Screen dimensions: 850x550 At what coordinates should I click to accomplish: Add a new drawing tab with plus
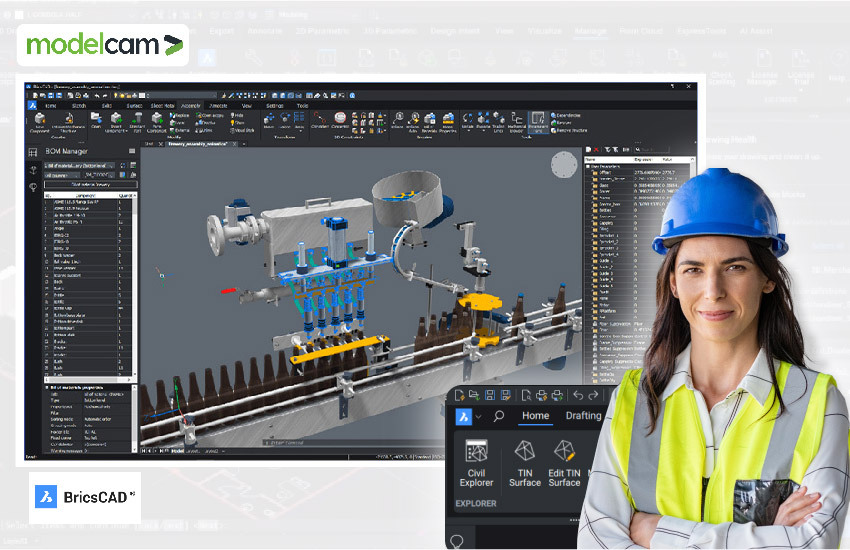pyautogui.click(x=244, y=144)
